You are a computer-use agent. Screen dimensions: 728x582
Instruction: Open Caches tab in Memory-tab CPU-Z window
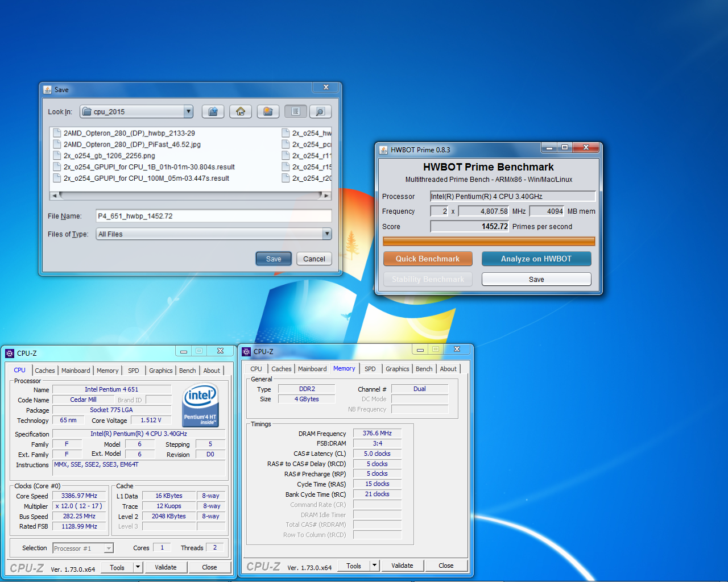282,369
